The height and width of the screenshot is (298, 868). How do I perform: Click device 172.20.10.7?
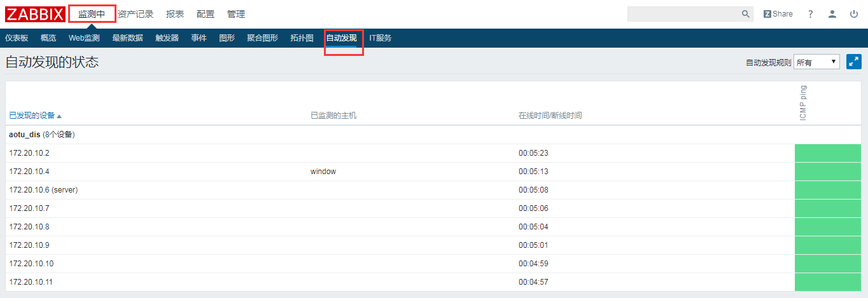[29, 208]
